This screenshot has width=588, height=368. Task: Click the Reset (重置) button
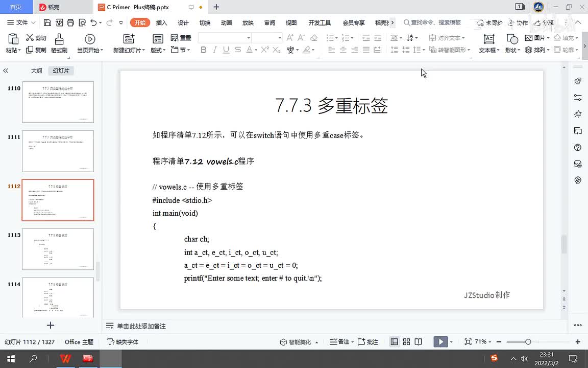(x=181, y=37)
